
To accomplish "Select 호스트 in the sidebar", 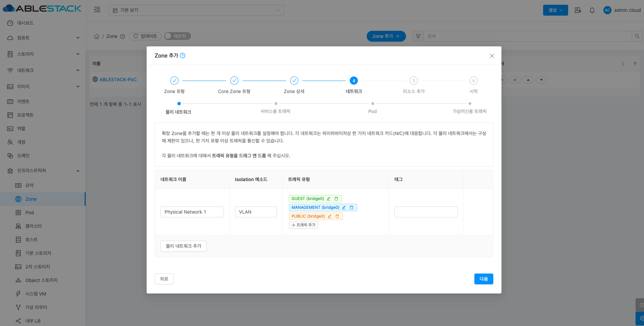I will pyautogui.click(x=43, y=240).
